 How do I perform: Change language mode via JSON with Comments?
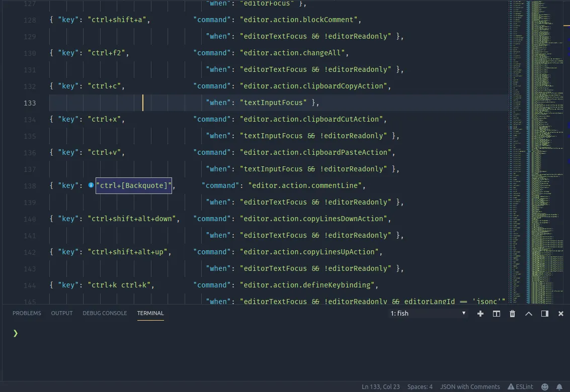pyautogui.click(x=470, y=386)
